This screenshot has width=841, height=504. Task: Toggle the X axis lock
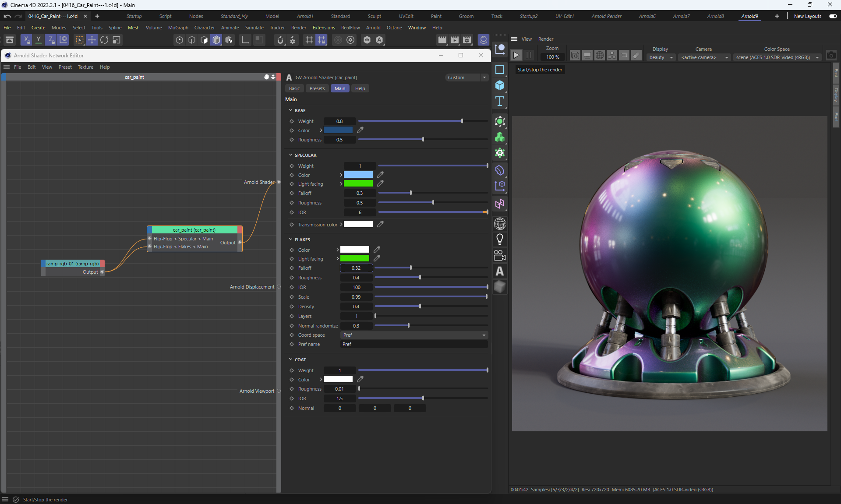pyautogui.click(x=26, y=40)
